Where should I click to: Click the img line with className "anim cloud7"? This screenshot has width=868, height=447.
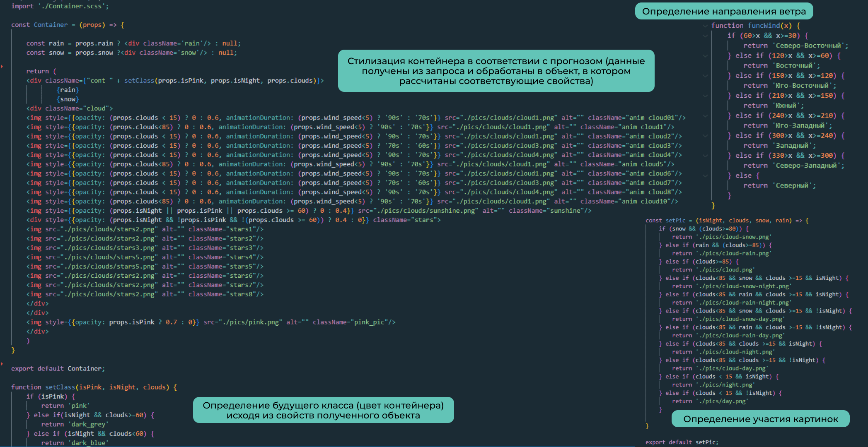point(354,183)
